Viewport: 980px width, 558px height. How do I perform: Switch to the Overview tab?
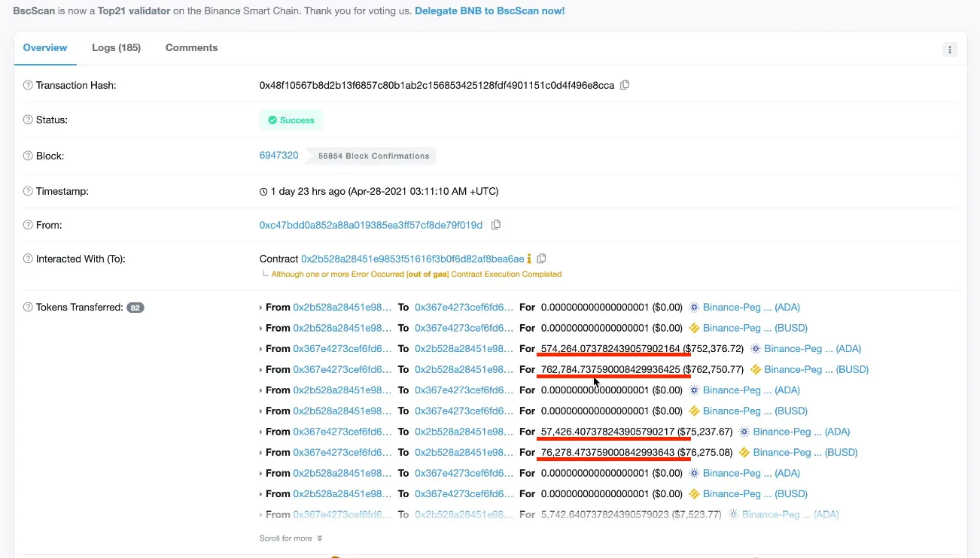pos(45,47)
